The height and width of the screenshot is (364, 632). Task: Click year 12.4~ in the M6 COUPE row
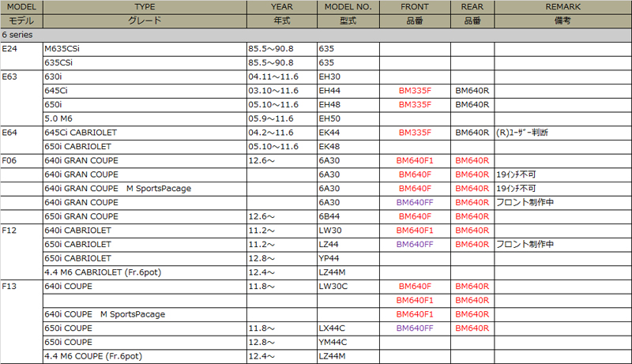[261, 356]
